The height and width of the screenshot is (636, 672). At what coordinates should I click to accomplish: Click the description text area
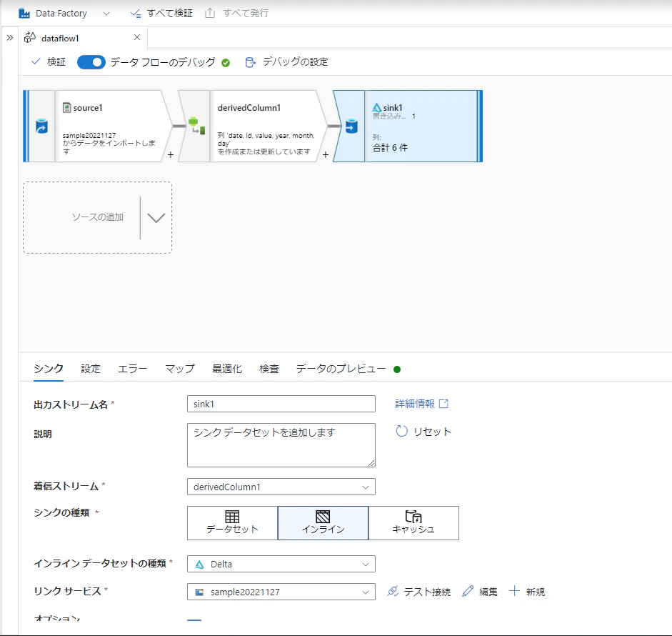(x=281, y=445)
